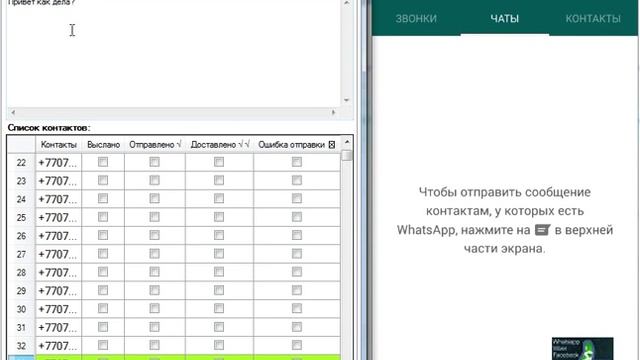Select row header number 25
640x360 pixels.
[x=21, y=218]
